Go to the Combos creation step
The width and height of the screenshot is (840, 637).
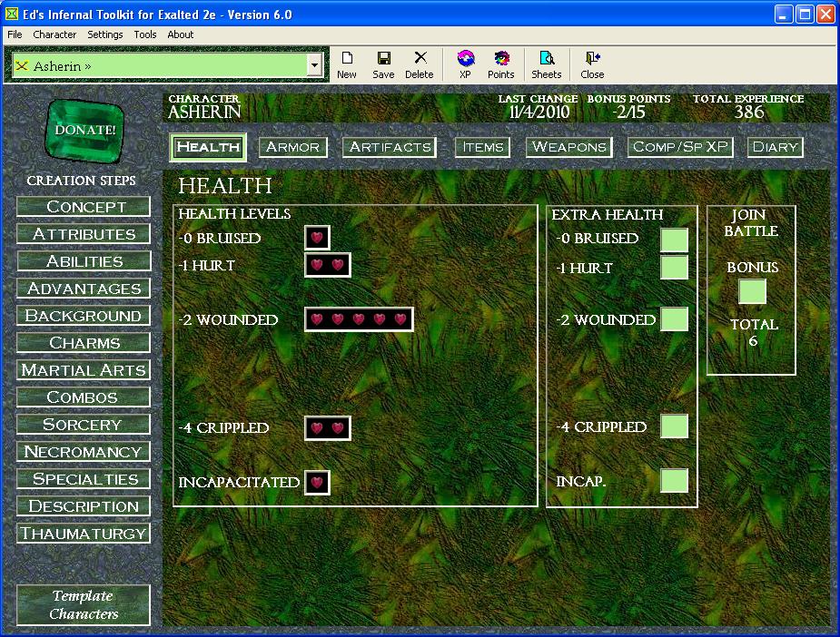click(84, 397)
